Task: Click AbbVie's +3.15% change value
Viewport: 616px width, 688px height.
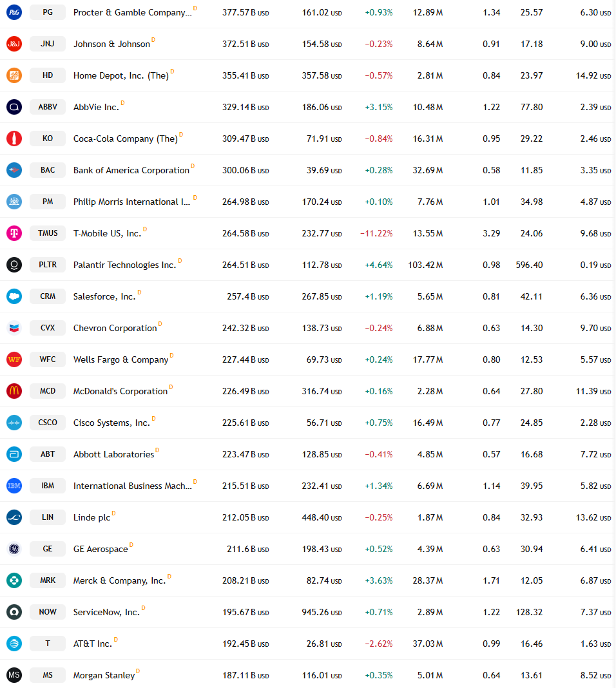Action: (x=379, y=107)
